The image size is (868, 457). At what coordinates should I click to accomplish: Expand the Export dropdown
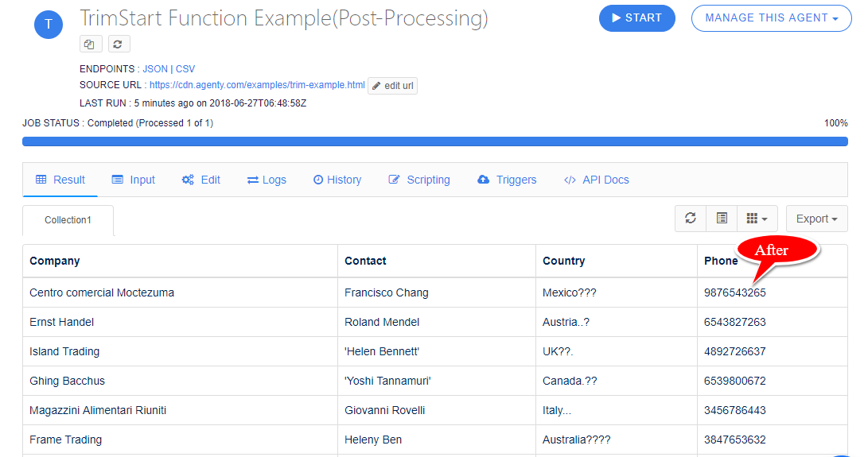(816, 219)
